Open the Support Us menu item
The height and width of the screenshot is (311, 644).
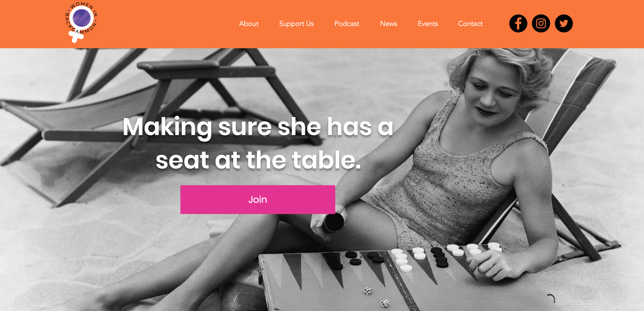click(296, 24)
